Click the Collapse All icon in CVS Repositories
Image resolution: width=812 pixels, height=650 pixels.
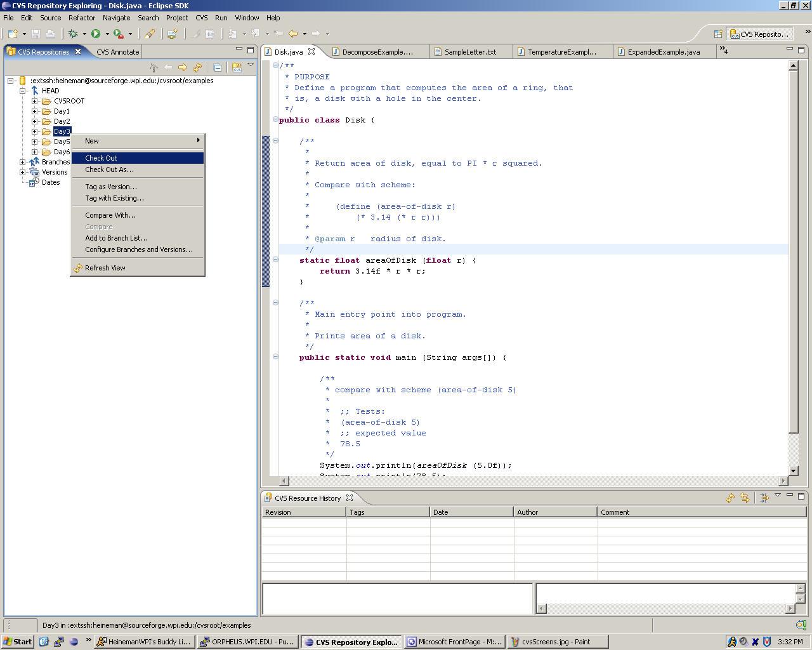click(217, 67)
